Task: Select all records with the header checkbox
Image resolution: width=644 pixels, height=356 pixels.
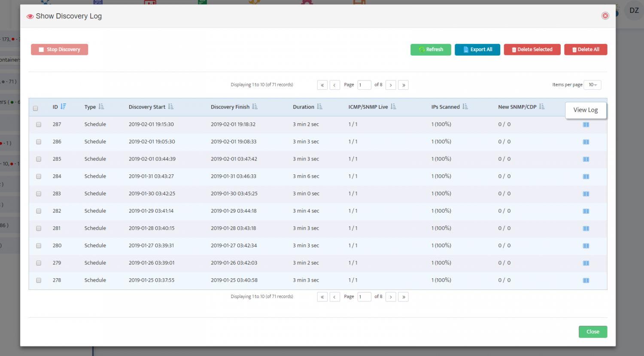Action: 35,108
